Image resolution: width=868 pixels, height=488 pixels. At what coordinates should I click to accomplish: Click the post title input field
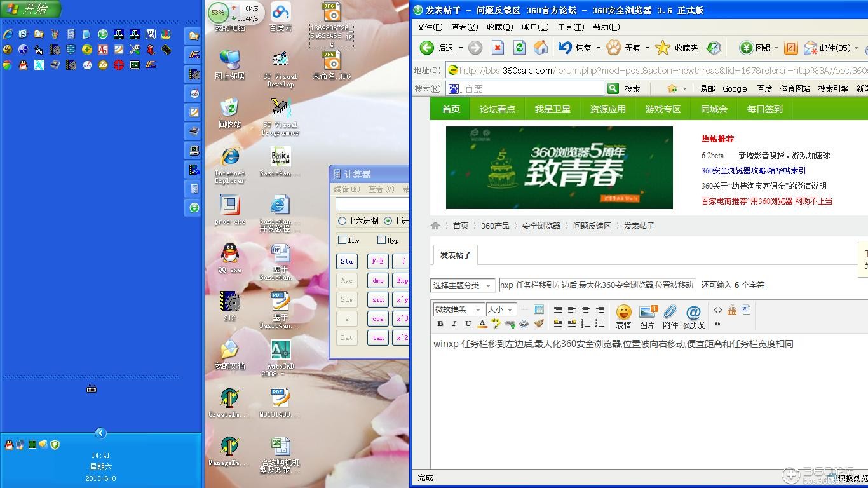[x=597, y=285]
